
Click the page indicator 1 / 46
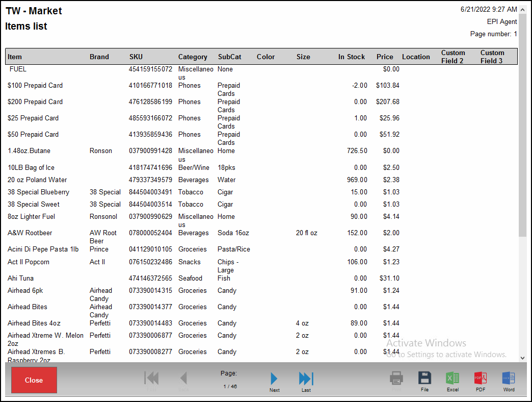[230, 386]
